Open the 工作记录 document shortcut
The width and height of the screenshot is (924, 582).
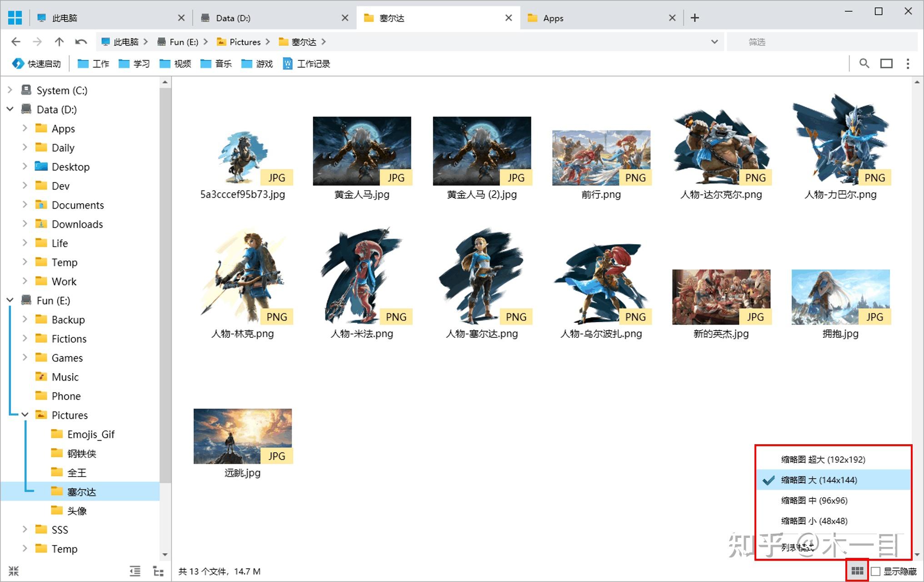(x=306, y=64)
